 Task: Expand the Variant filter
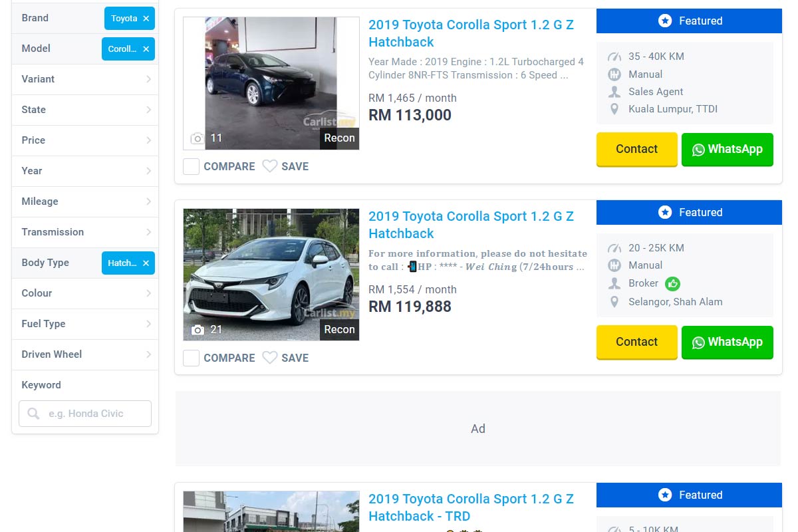pyautogui.click(x=85, y=79)
